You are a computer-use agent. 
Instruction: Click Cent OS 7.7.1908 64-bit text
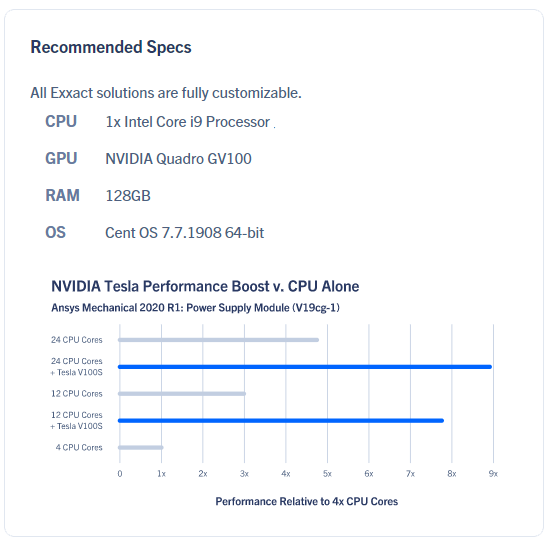coord(185,233)
